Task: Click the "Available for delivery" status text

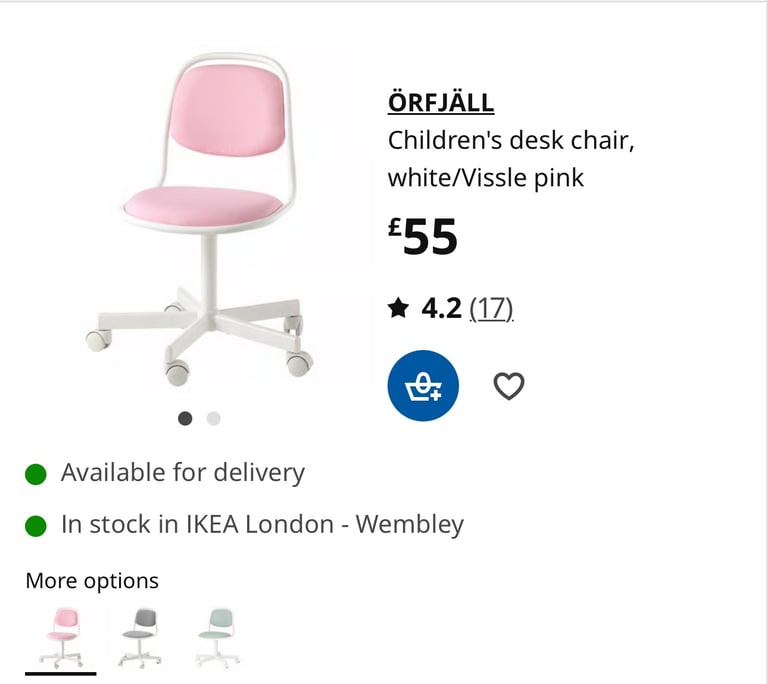Action: click(183, 473)
